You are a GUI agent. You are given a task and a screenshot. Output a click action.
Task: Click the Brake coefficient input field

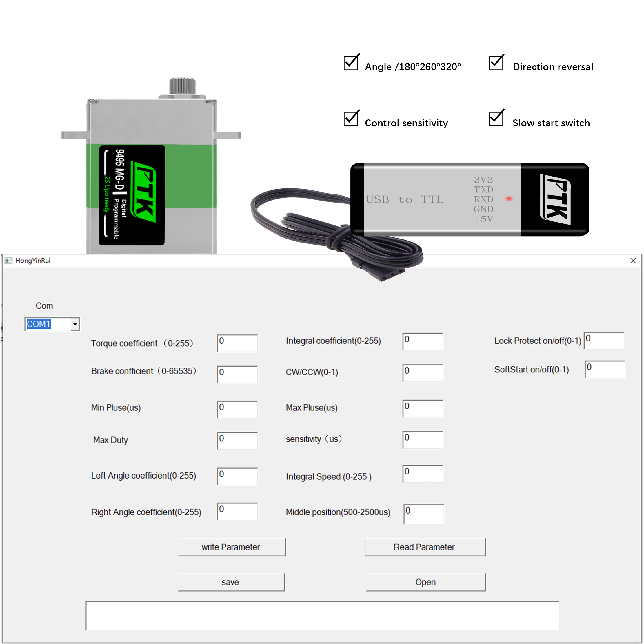pyautogui.click(x=237, y=374)
